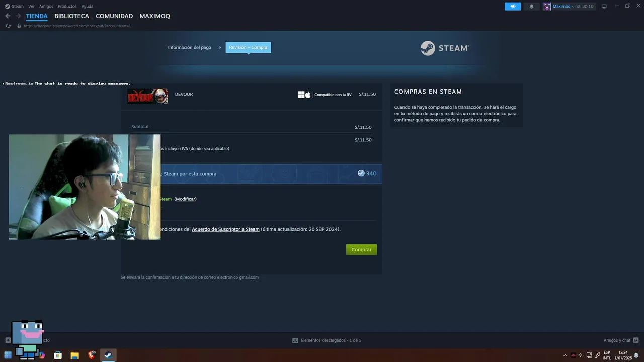The height and width of the screenshot is (362, 644).
Task: Click the Subtotal label
Action: [x=140, y=127]
